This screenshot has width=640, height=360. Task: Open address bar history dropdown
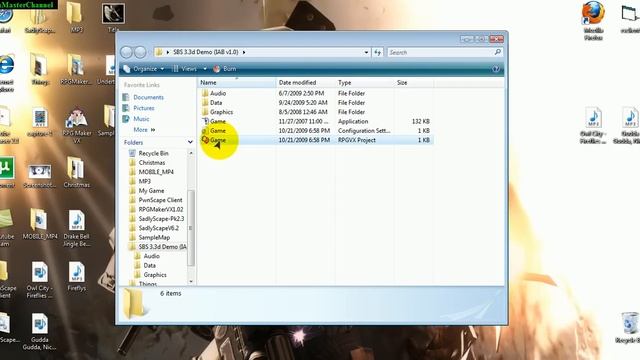(x=366, y=52)
